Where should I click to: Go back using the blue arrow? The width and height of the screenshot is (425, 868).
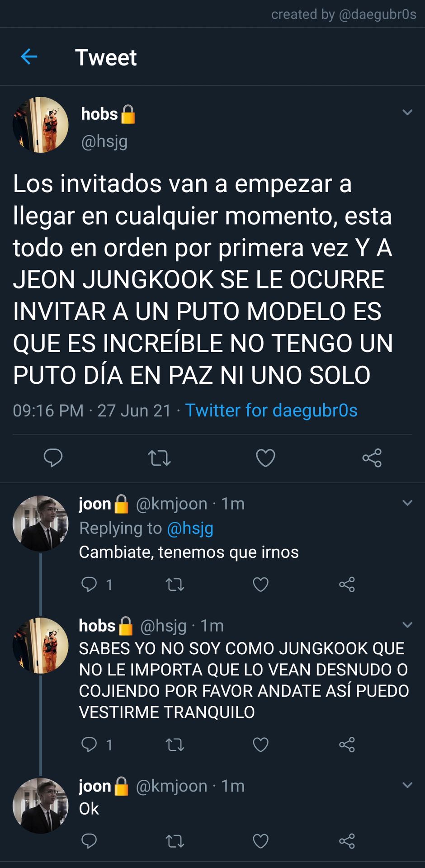pos(29,57)
